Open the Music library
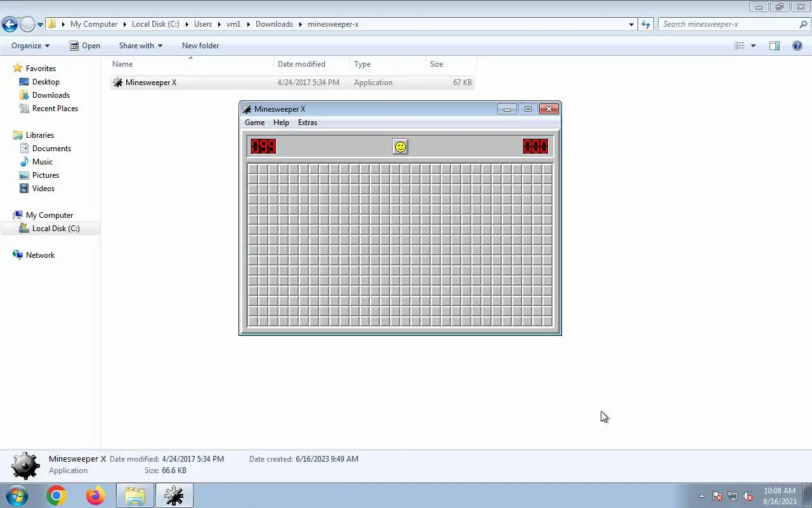 pyautogui.click(x=43, y=162)
